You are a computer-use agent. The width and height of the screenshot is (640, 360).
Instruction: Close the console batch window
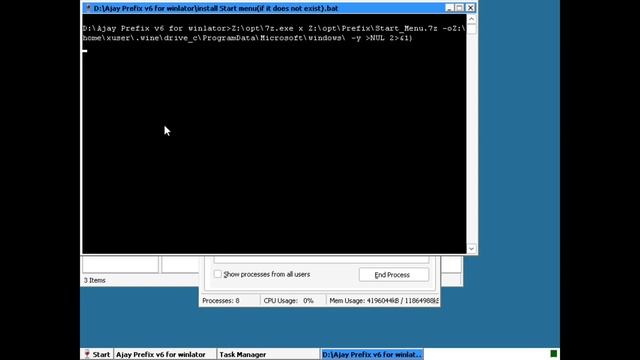coord(470,8)
